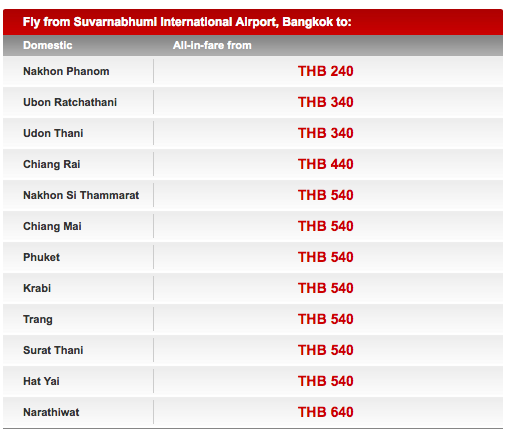The width and height of the screenshot is (510, 429).
Task: Click the Udon Thani THB 340 fare
Action: 325,133
